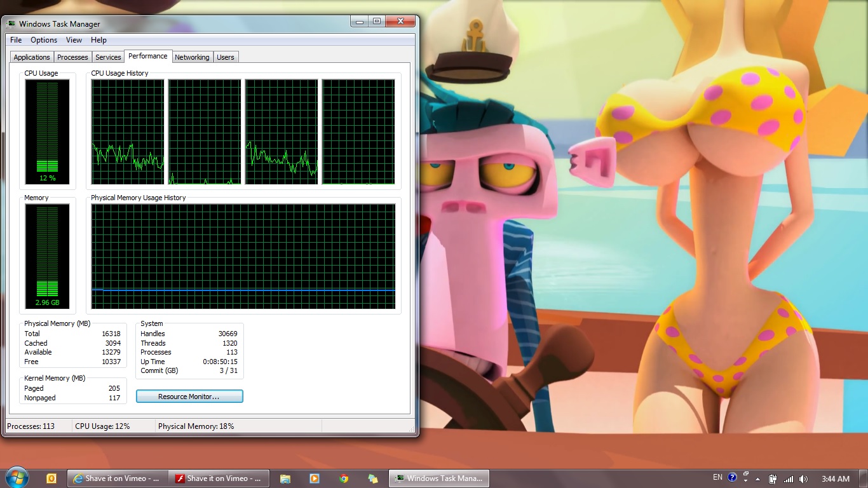The height and width of the screenshot is (488, 868).
Task: Minimize the Windows Task Manager window
Action: pos(360,22)
